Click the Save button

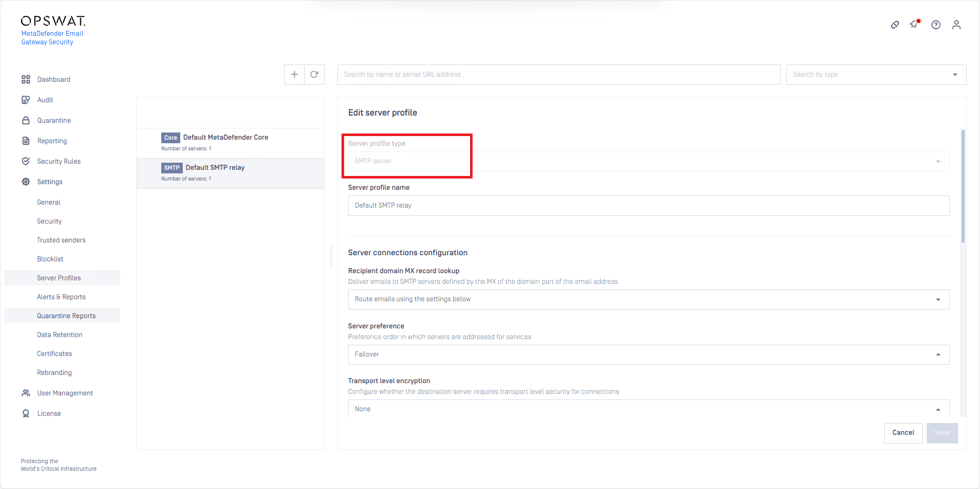pyautogui.click(x=942, y=433)
